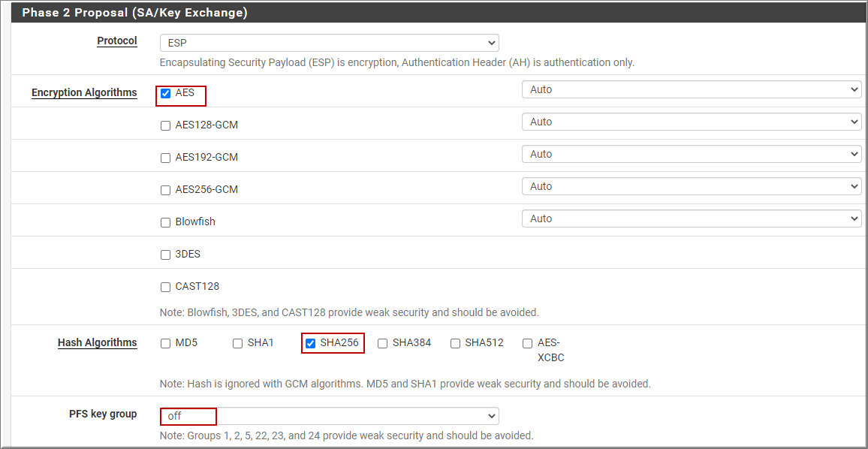
Task: Open the AES256-GCM Auto dropdown
Action: tap(692, 186)
